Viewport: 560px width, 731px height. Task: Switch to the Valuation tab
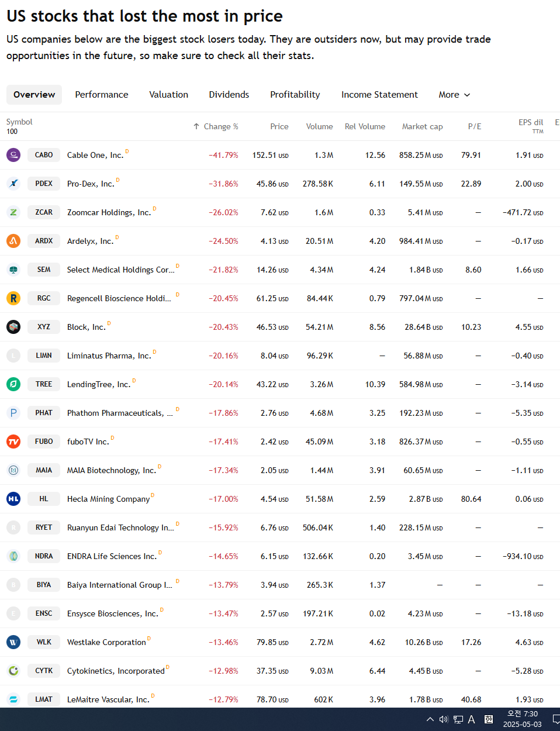(x=169, y=95)
